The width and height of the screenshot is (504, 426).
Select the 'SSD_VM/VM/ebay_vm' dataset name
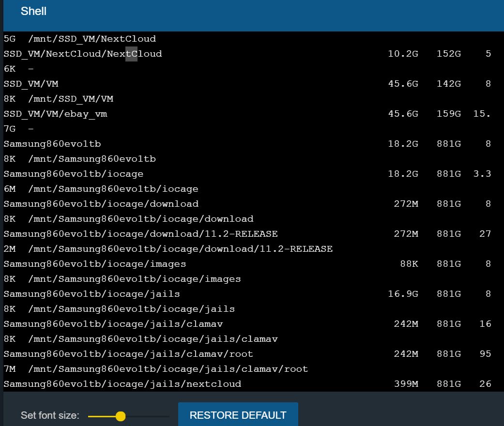(55, 114)
